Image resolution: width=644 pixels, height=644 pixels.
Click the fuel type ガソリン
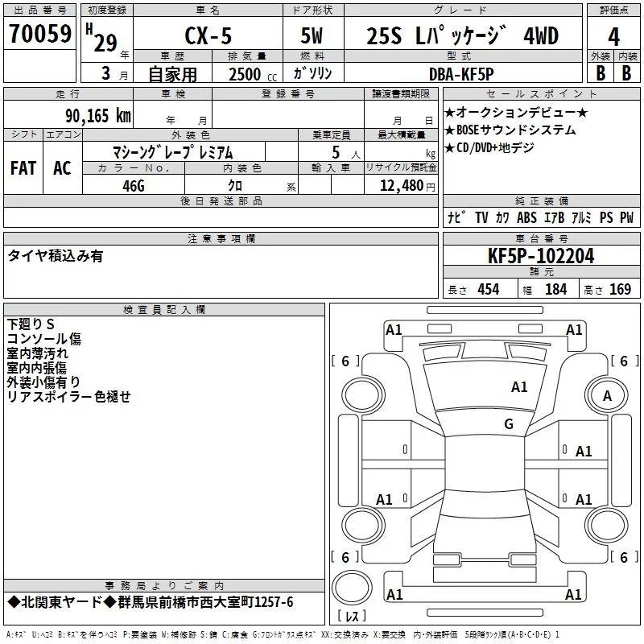[x=312, y=73]
